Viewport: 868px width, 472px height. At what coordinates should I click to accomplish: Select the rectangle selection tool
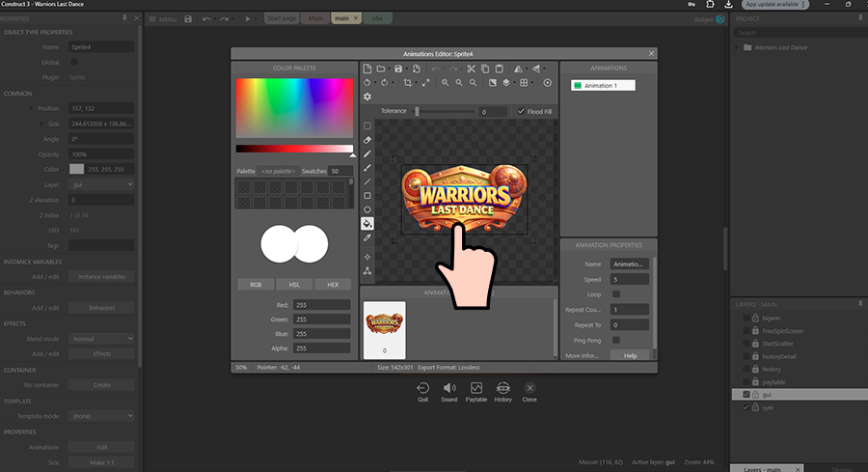(367, 125)
